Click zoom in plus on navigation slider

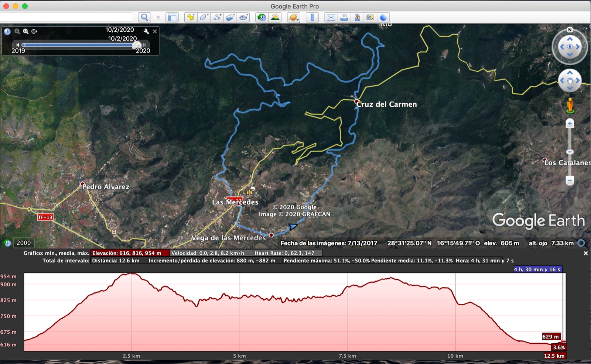[570, 124]
